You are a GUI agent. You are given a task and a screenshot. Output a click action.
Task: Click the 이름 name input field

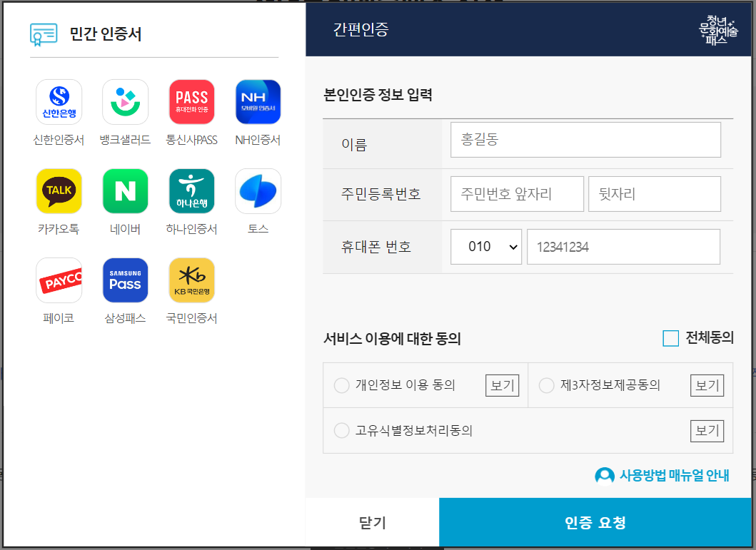click(585, 139)
